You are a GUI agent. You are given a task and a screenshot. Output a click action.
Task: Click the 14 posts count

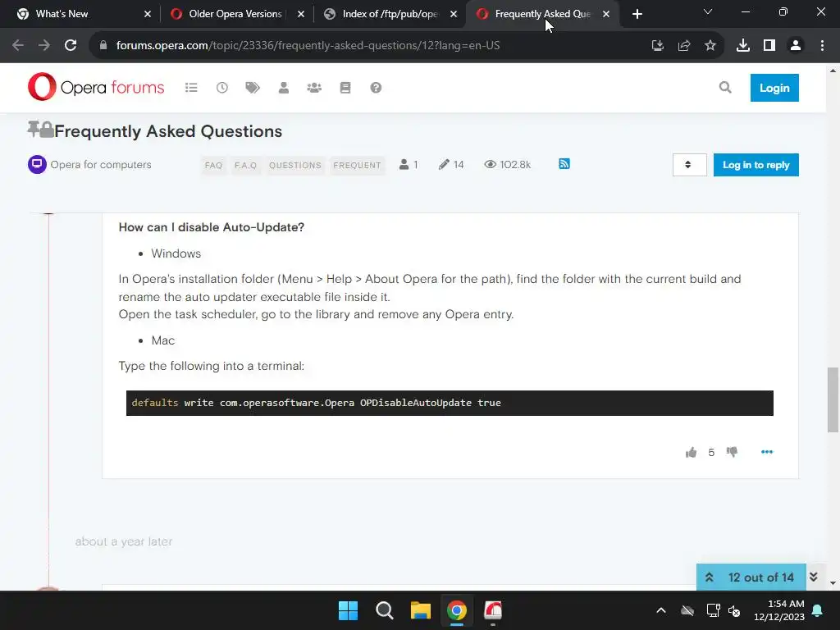pyautogui.click(x=451, y=164)
